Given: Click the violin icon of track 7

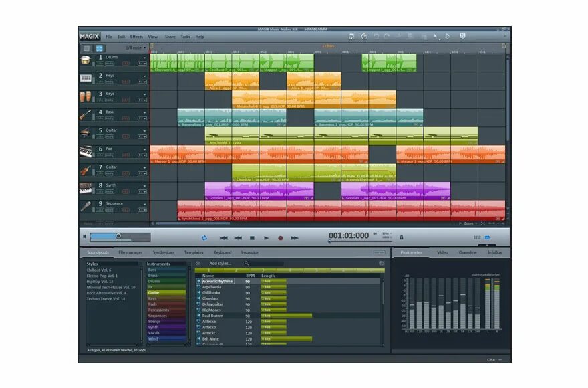Looking at the screenshot, I should (x=86, y=170).
